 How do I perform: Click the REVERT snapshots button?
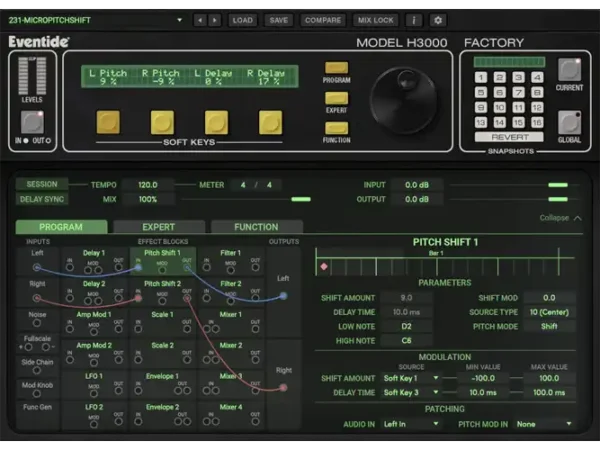(x=509, y=137)
